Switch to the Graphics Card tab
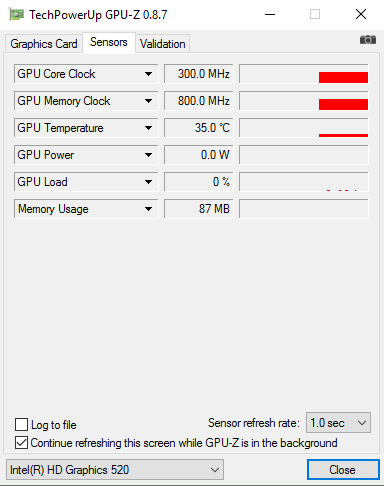Screen dimensions: 384x486 pos(44,44)
